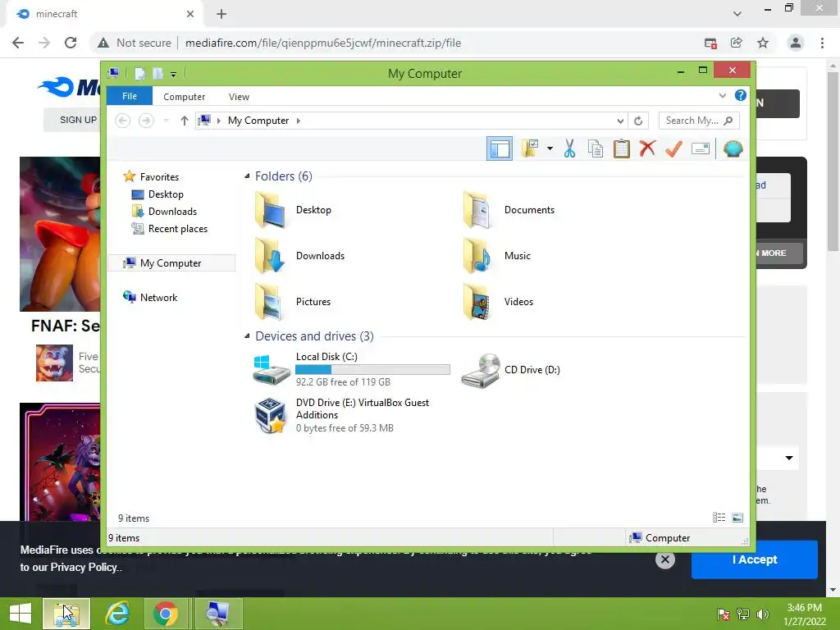Click the Copy icon in Explorer toolbar

click(x=596, y=148)
